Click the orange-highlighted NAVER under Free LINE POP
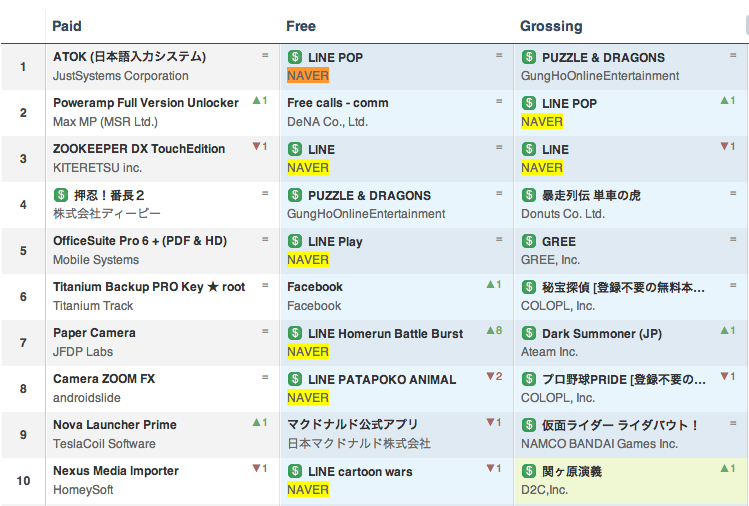This screenshot has height=506, width=749. (x=308, y=75)
